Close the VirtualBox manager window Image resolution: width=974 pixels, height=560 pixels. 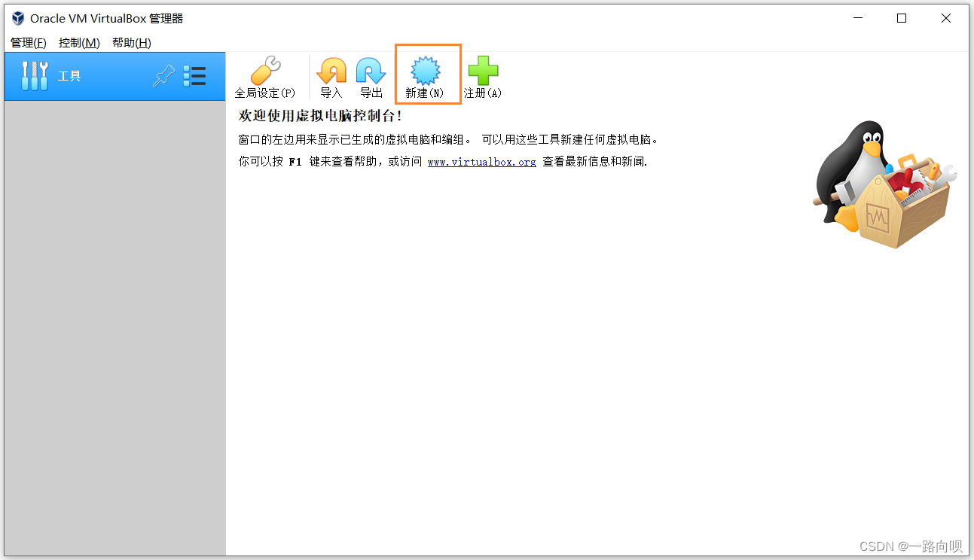click(x=946, y=18)
